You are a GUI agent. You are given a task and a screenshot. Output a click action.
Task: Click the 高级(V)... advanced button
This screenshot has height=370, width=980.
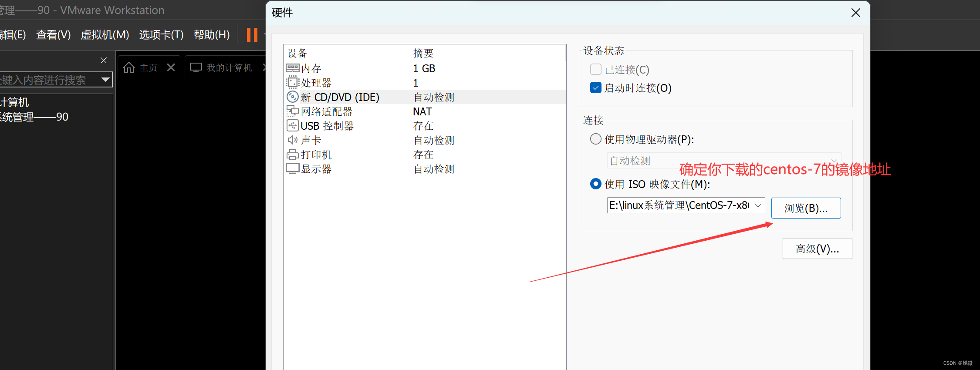pos(817,249)
